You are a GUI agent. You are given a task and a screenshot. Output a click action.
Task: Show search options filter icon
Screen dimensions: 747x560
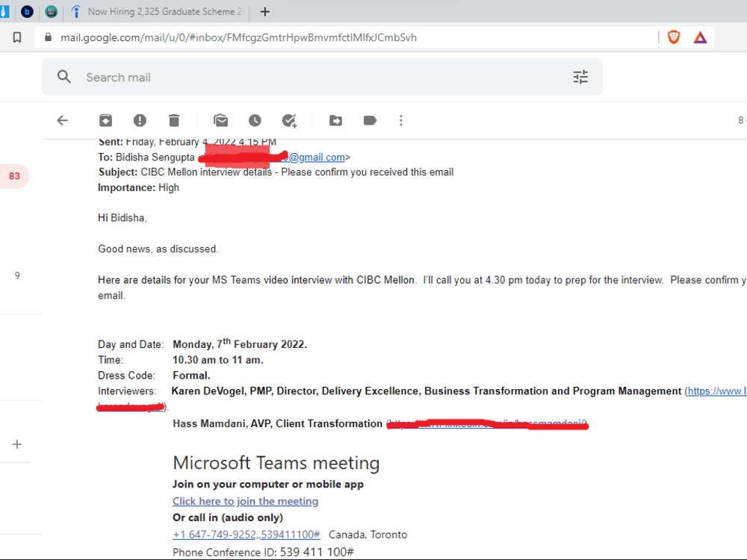pos(580,77)
